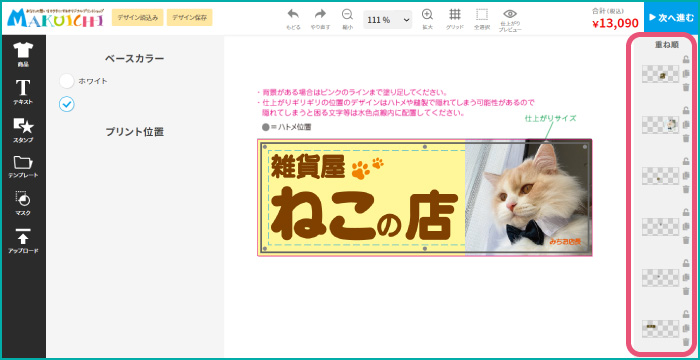Open the アップロード upload panel

click(23, 241)
